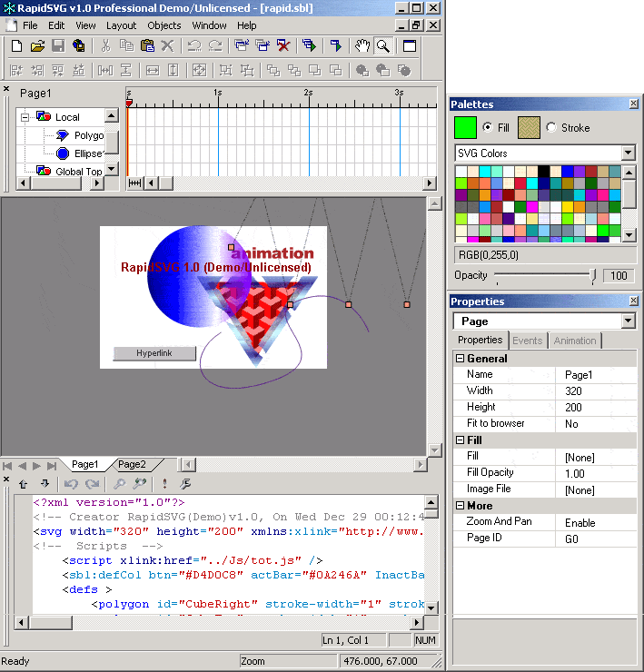Viewport: 644px width, 672px height.
Task: Collapse the More property section
Action: coord(460,506)
